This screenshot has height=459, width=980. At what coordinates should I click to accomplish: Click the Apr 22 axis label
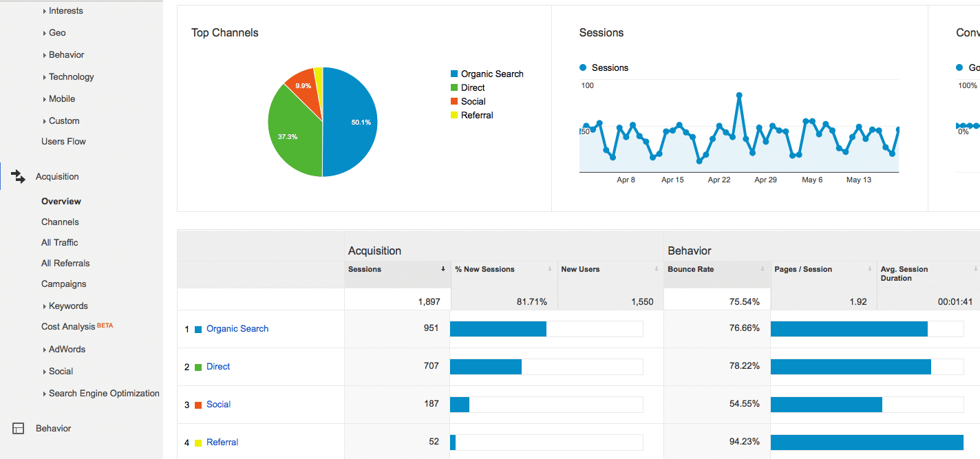coord(719,180)
